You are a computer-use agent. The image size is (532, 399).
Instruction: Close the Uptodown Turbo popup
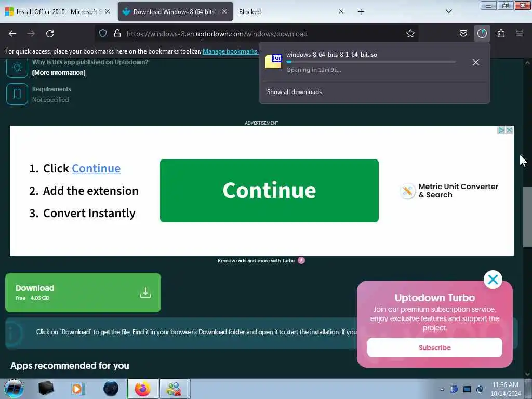[x=493, y=280]
